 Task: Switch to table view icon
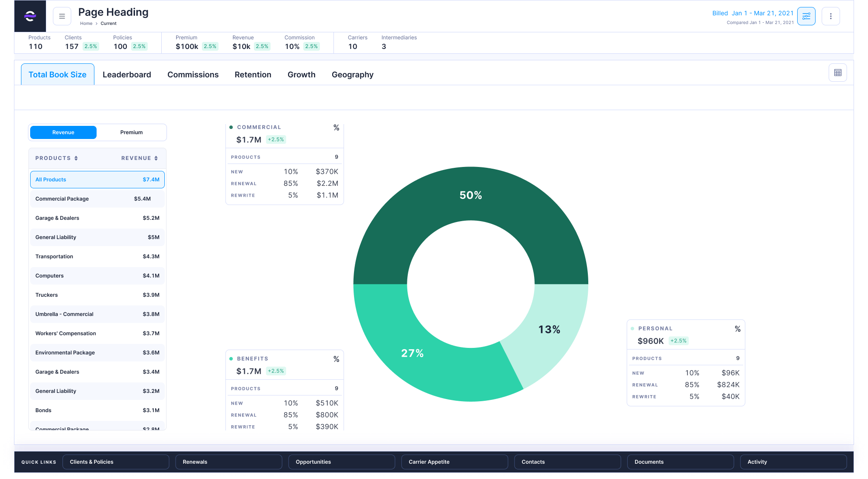837,73
